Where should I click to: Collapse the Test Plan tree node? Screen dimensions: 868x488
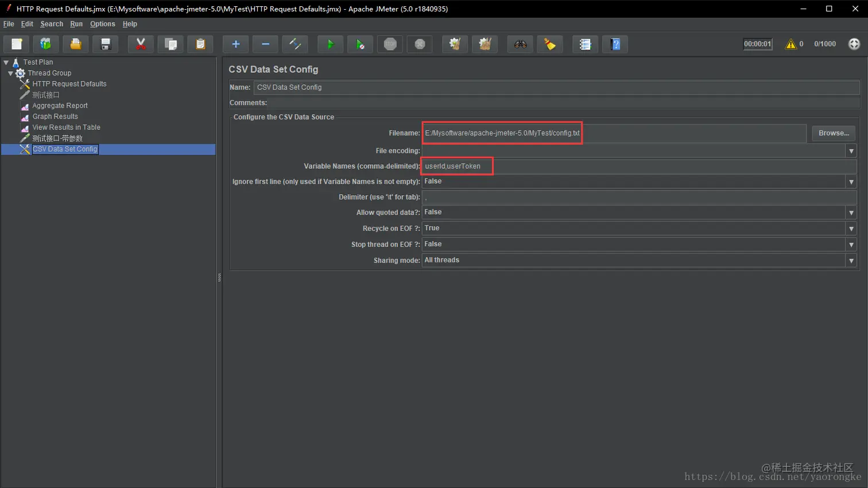point(6,62)
